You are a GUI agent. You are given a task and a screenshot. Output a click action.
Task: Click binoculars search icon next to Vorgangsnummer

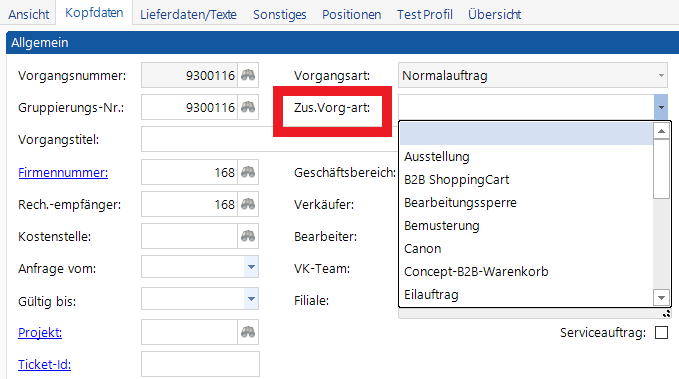click(248, 75)
